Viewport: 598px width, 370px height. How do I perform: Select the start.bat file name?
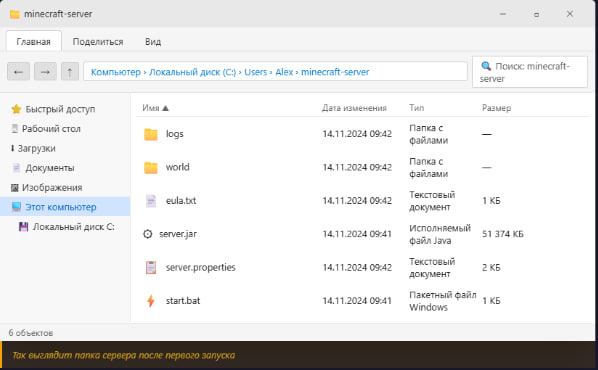coord(183,301)
